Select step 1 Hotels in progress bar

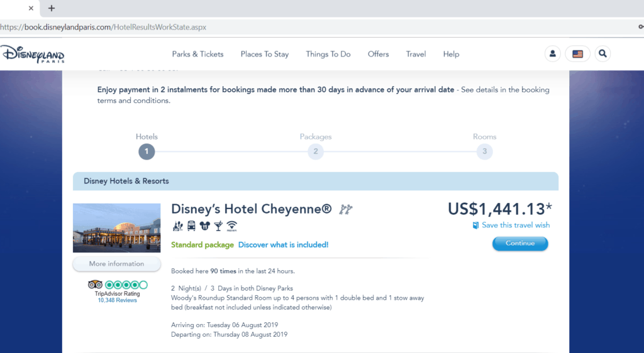(147, 151)
